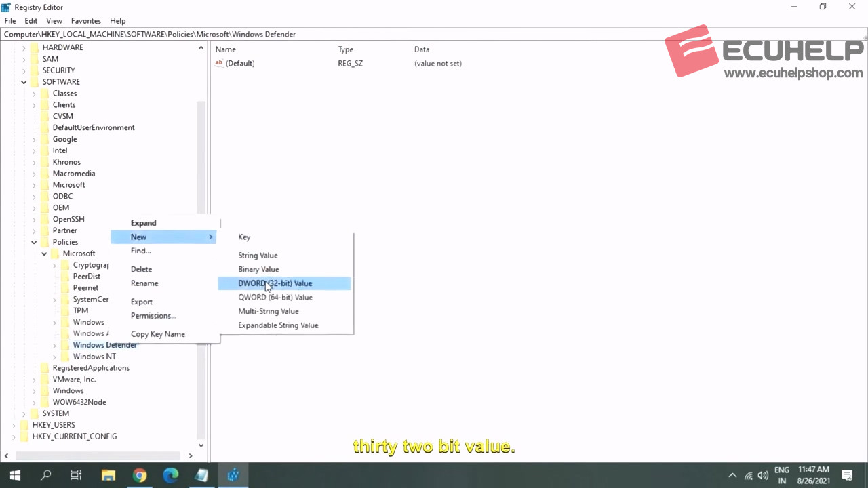Launch Google Chrome from taskbar
Image resolution: width=868 pixels, height=488 pixels.
140,475
